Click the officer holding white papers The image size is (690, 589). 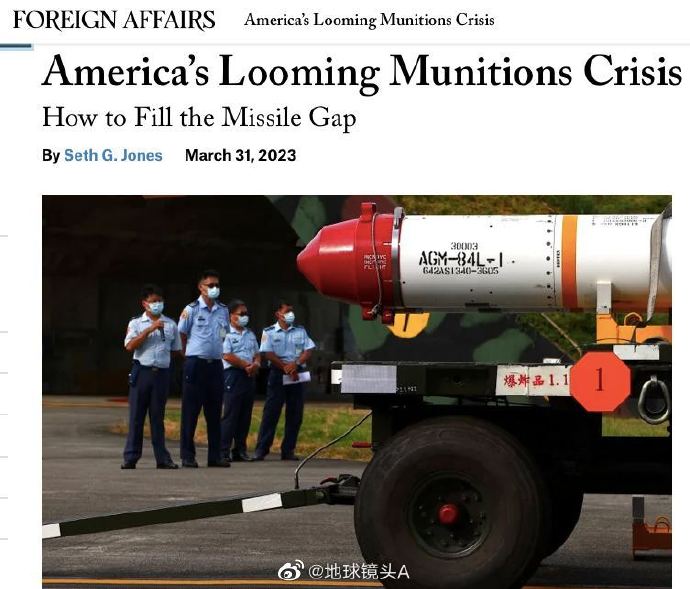coord(284,381)
